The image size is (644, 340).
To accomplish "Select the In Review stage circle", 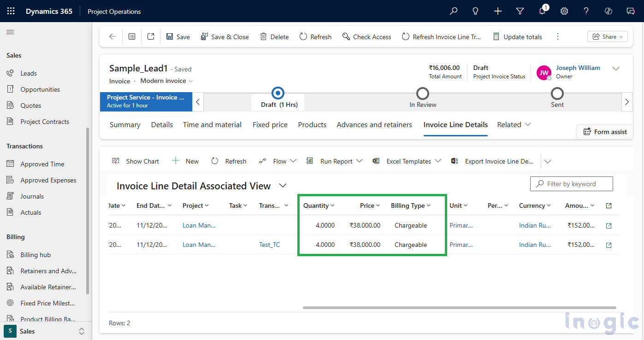I will 423,93.
